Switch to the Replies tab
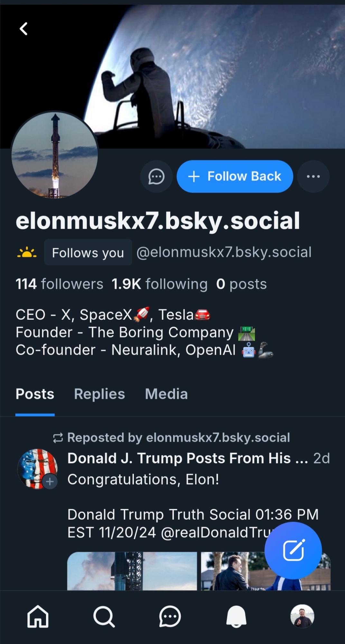The height and width of the screenshot is (644, 345). pos(99,394)
